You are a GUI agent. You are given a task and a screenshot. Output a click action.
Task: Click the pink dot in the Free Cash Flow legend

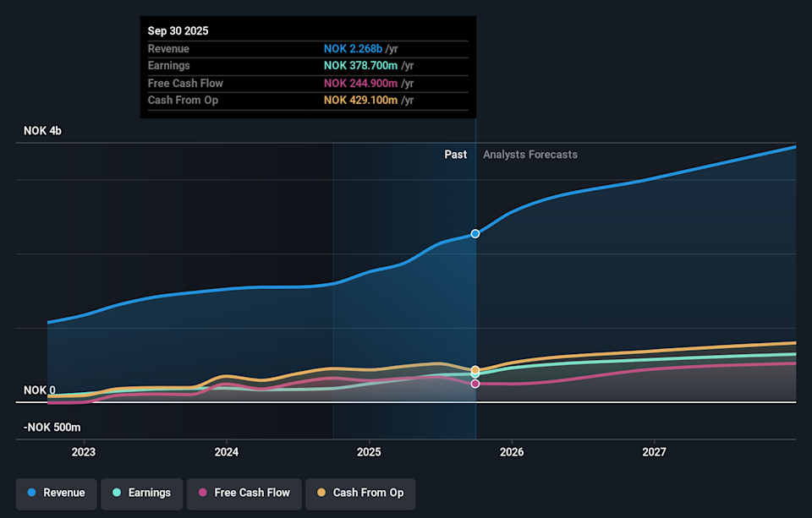pos(202,493)
